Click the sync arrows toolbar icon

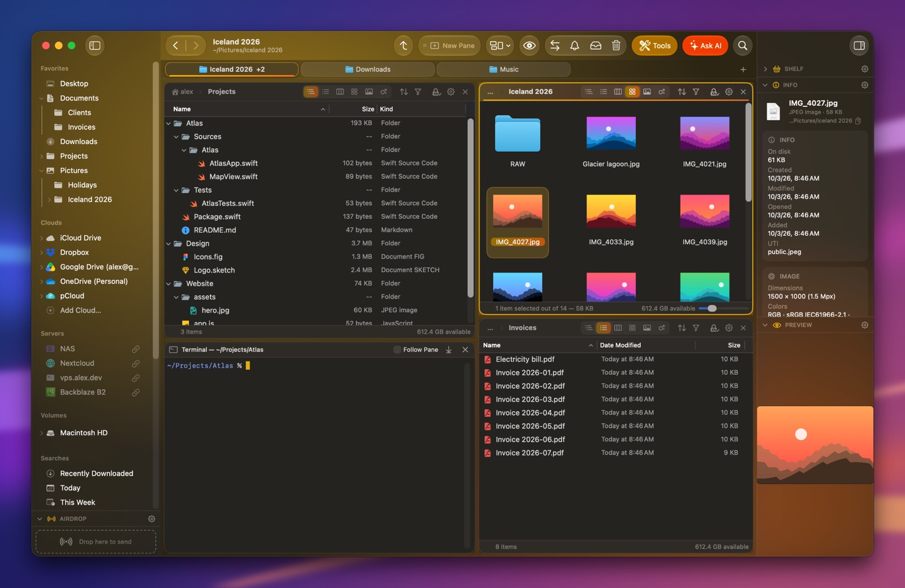(x=555, y=46)
